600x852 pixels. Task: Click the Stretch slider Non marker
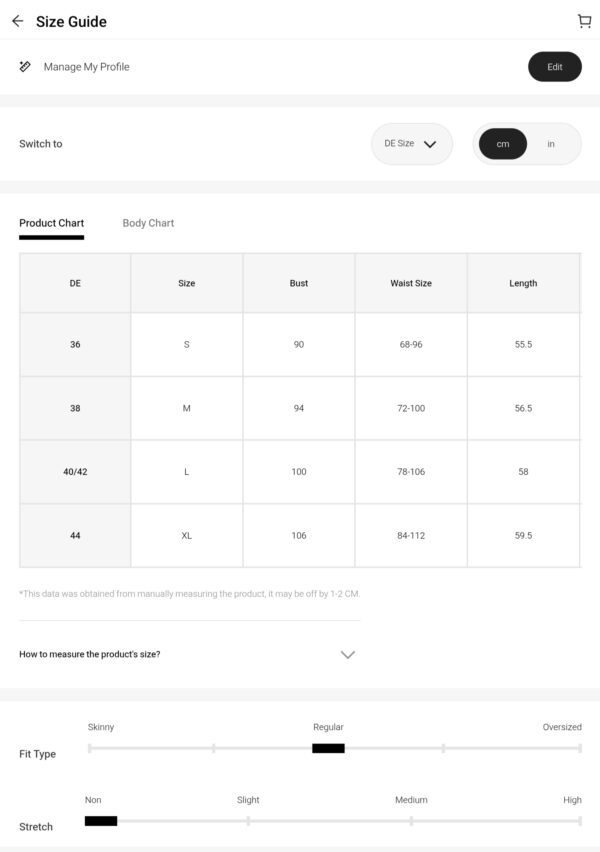pyautogui.click(x=101, y=820)
